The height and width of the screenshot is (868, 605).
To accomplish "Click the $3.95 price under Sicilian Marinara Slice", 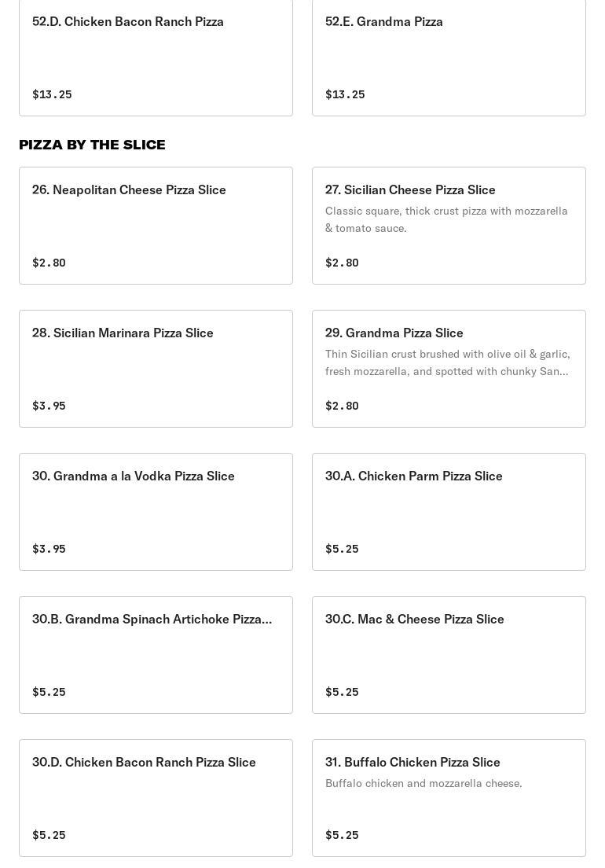I will click(x=49, y=406).
